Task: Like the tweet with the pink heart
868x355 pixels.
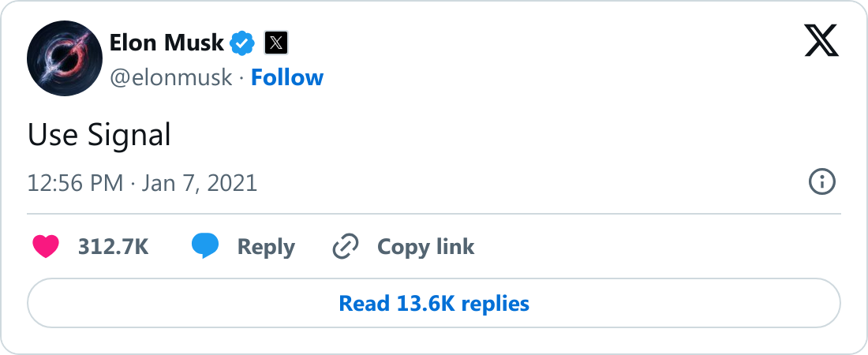Action: 46,246
